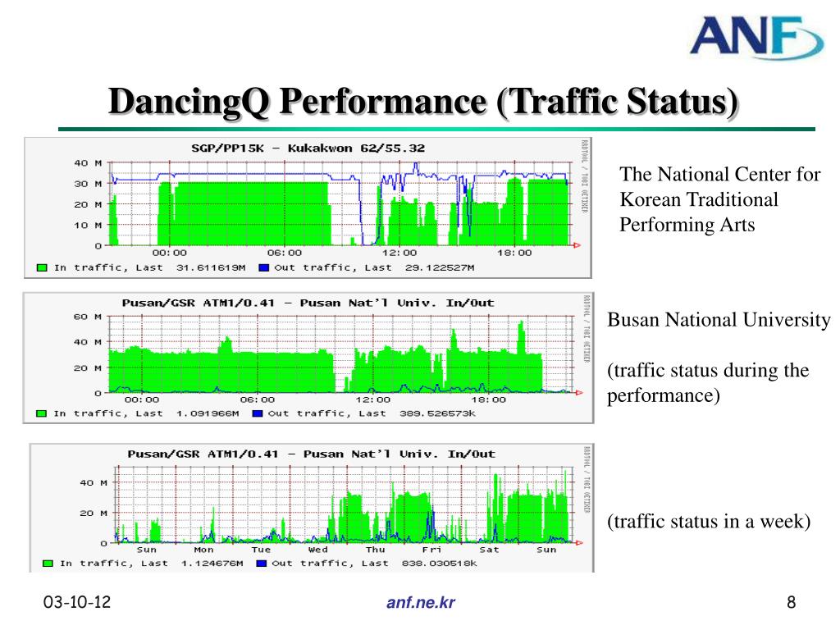Click middle Pusan/GSR ATM1/0.41 graph title
Viewport: 840px width, 630px height.
tap(308, 303)
